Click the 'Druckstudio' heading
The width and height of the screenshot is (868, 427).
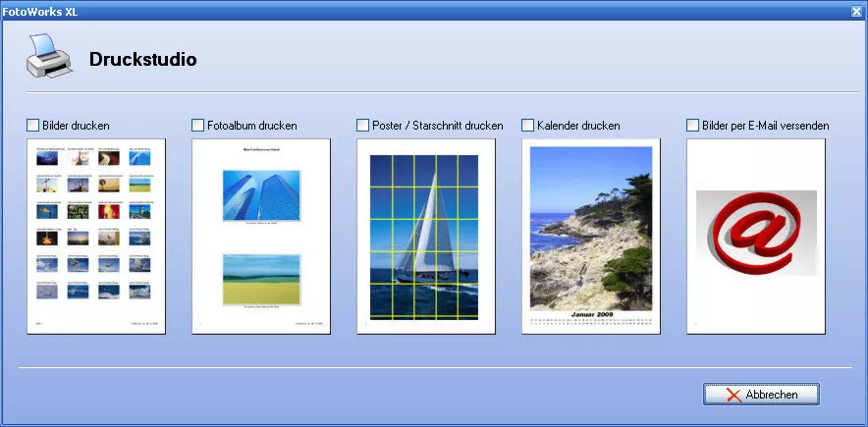[x=143, y=60]
